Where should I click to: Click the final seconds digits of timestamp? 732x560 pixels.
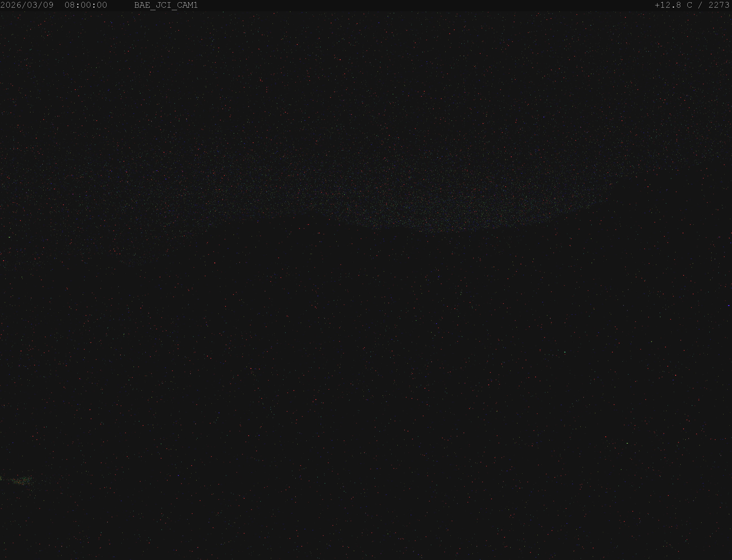(x=102, y=5)
